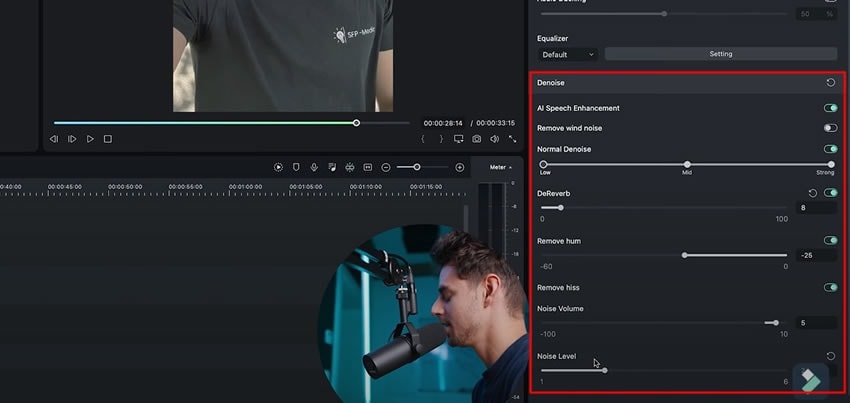
Task: Zoom out timeline with the minus icon
Action: coord(386,168)
